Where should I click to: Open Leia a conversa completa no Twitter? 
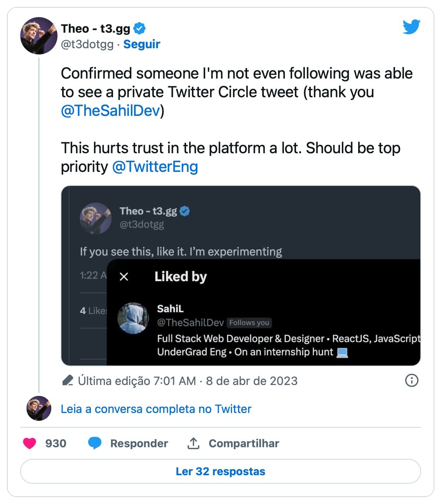point(156,409)
